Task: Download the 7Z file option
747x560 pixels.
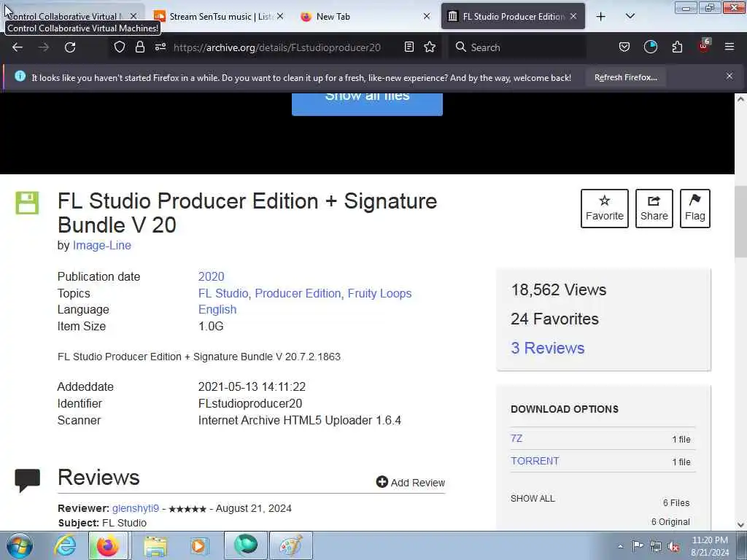Action: 516,438
